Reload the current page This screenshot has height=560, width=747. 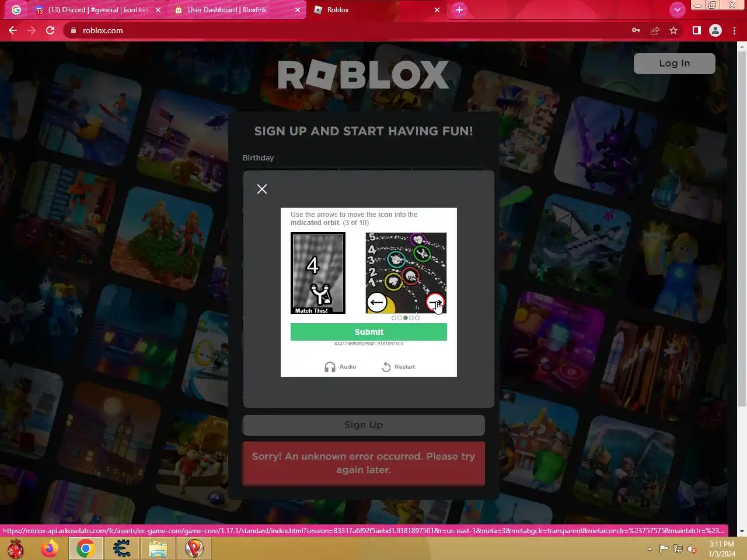tap(50, 30)
